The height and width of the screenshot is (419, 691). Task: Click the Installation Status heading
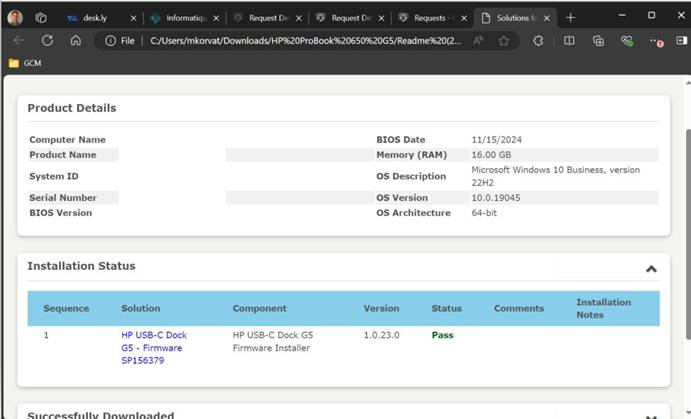(x=82, y=266)
